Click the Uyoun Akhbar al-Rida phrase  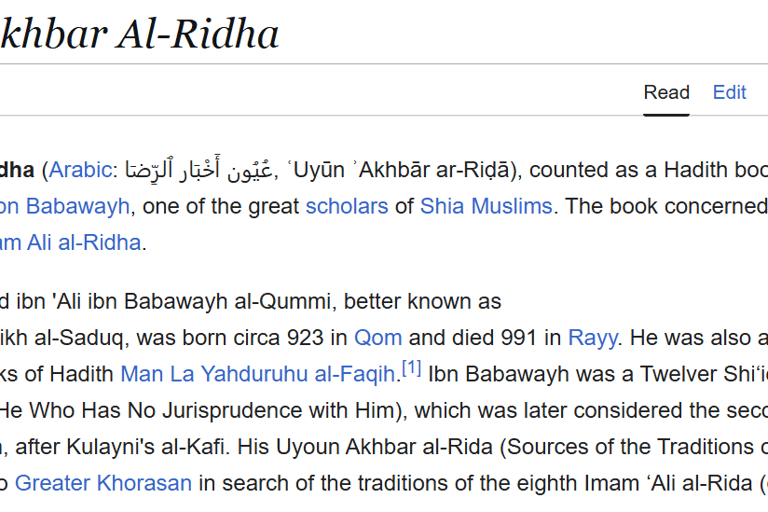point(384,447)
